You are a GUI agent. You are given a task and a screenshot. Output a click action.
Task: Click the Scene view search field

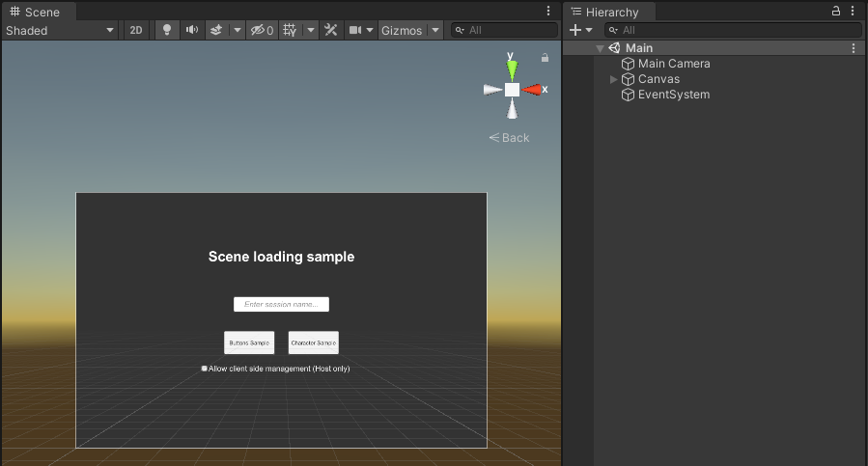(x=504, y=31)
